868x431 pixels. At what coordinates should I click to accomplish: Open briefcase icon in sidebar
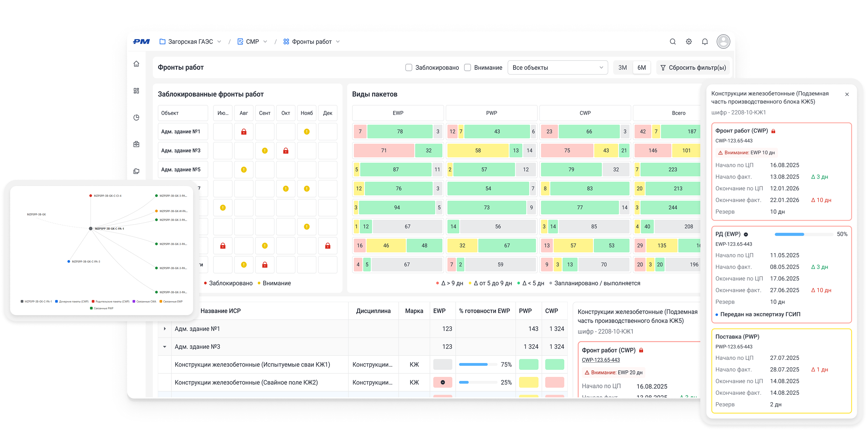pos(136,144)
